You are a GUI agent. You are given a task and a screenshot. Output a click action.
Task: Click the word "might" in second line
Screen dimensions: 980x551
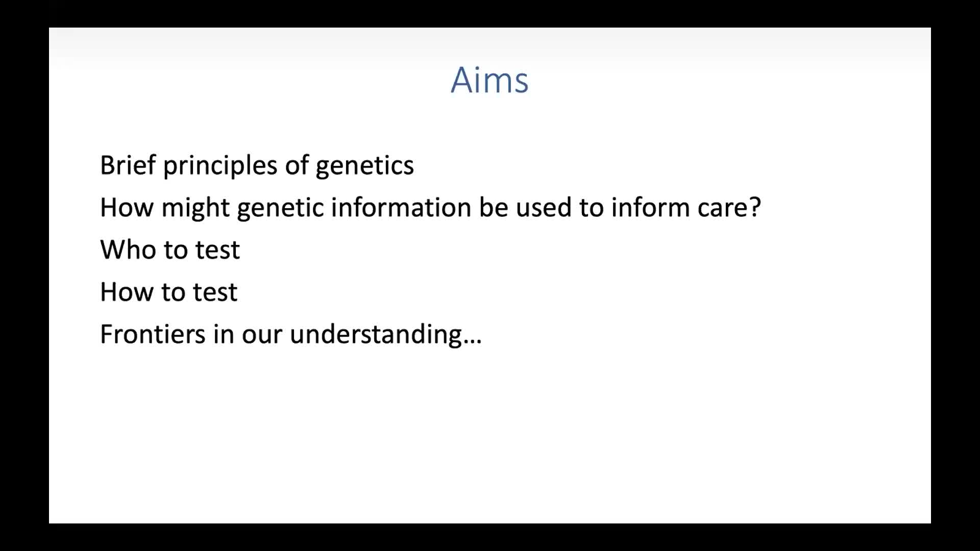point(195,208)
